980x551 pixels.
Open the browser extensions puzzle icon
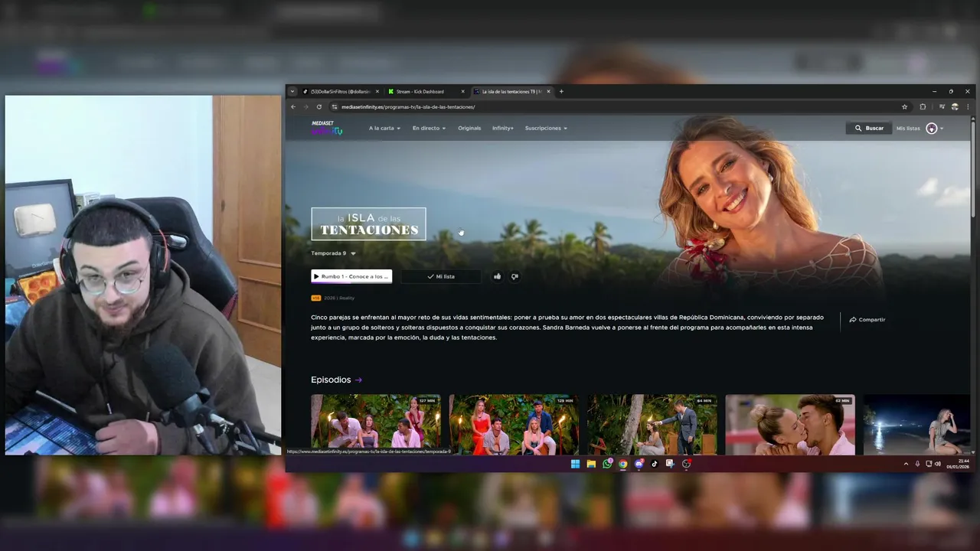pos(923,107)
